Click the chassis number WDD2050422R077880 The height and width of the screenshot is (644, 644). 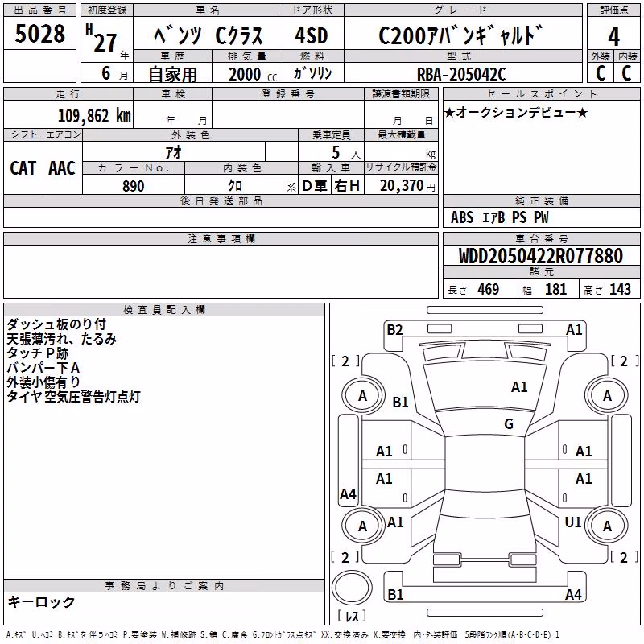(x=541, y=256)
